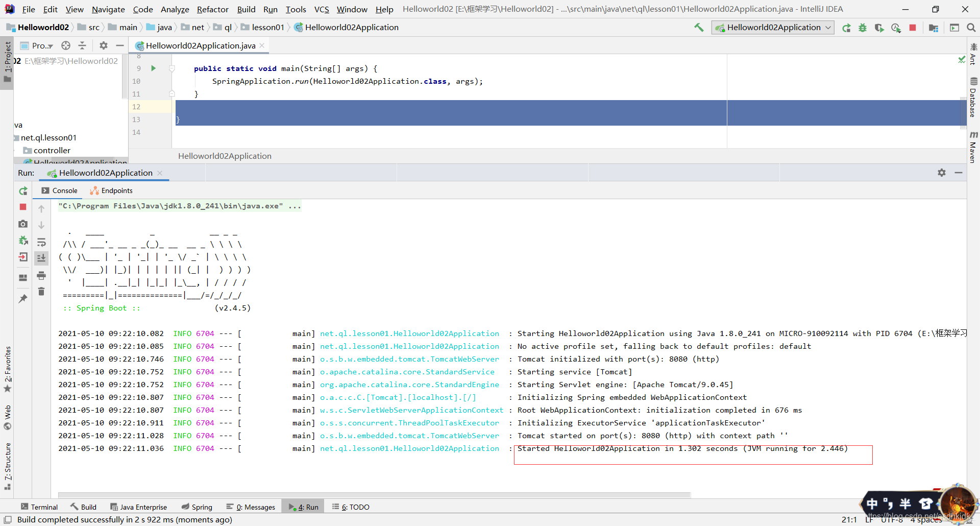Click the Exit icon in Run panel
The height and width of the screenshot is (526, 980).
[23, 257]
